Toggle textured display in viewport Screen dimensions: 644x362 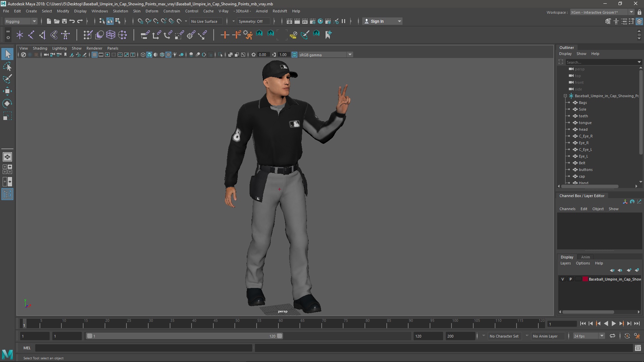point(168,55)
